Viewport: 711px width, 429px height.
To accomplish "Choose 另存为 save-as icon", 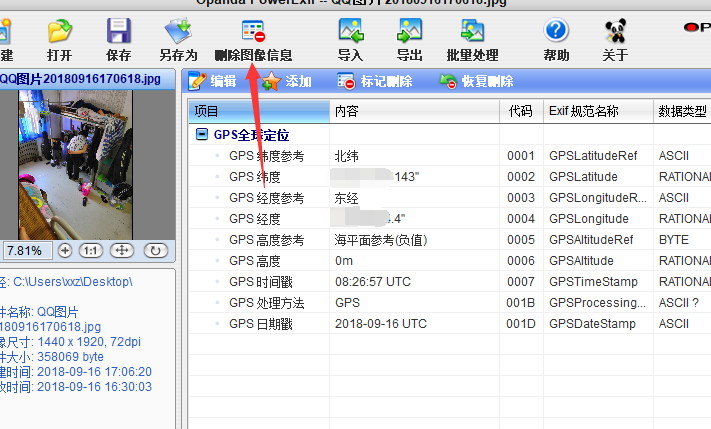I will [178, 39].
